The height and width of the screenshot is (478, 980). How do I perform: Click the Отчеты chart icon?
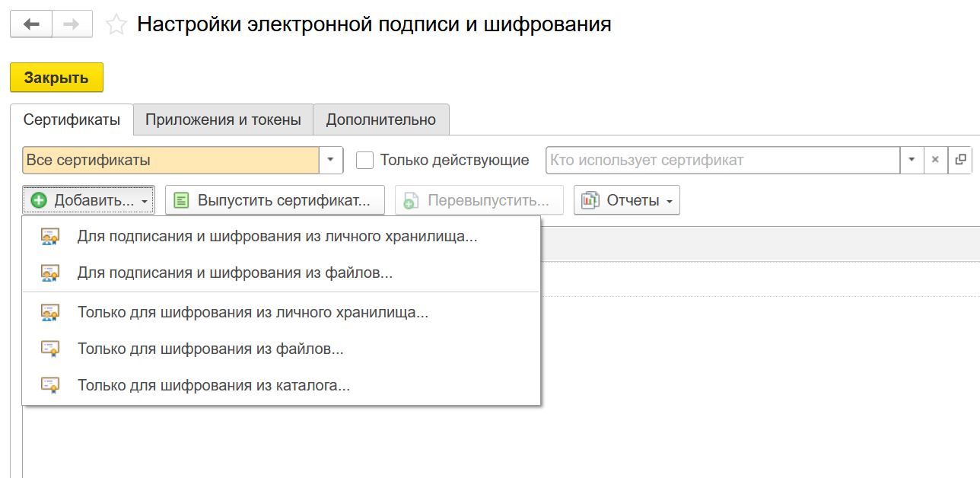click(590, 200)
